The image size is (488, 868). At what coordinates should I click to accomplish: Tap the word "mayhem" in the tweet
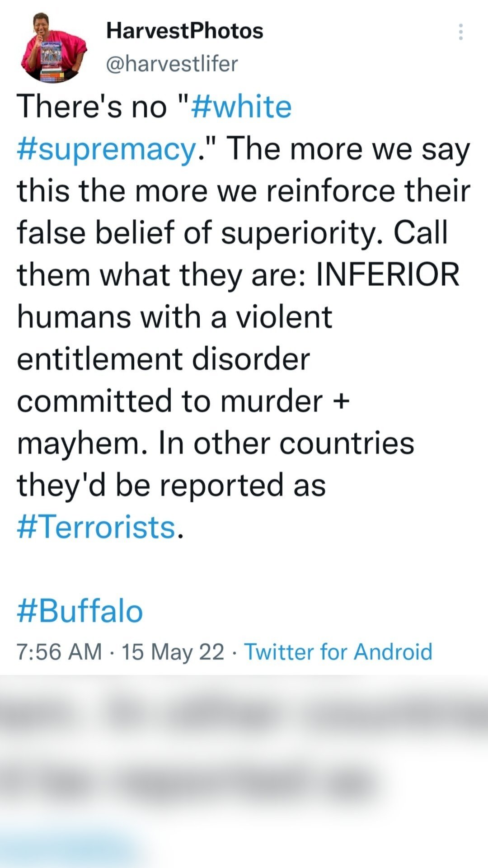point(79,444)
